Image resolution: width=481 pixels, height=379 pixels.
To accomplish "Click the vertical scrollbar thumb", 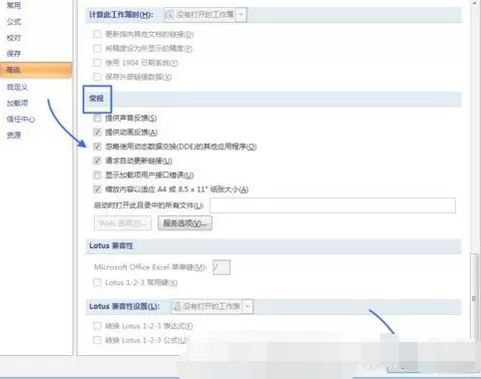I will [x=474, y=297].
